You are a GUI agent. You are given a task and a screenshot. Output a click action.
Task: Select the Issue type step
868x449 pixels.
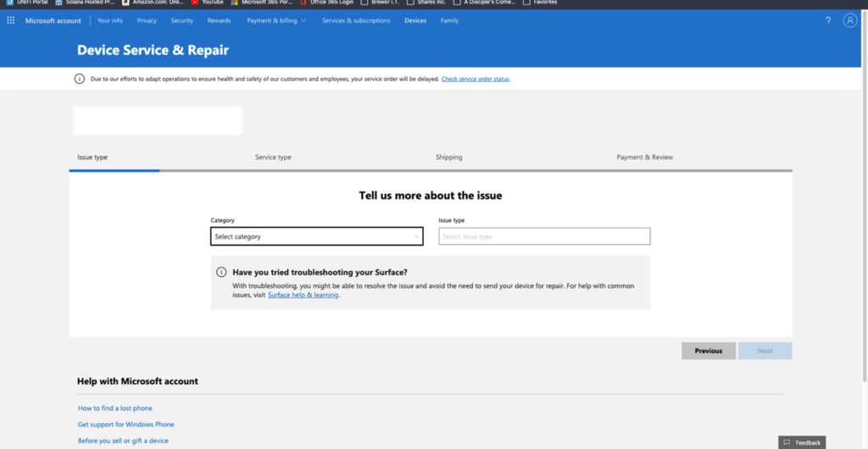pyautogui.click(x=92, y=157)
